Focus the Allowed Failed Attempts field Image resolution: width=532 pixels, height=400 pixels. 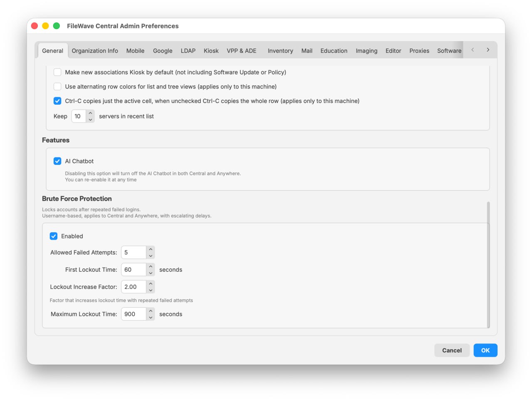pos(133,253)
